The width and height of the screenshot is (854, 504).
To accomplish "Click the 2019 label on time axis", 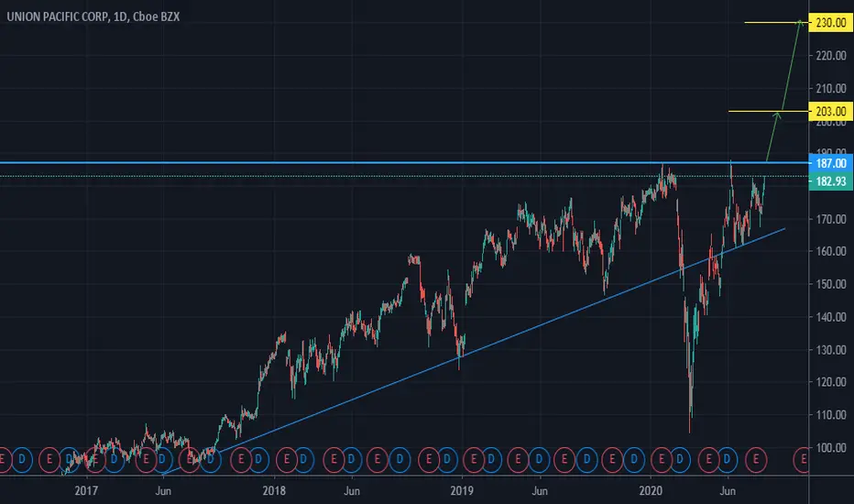I will point(462,491).
